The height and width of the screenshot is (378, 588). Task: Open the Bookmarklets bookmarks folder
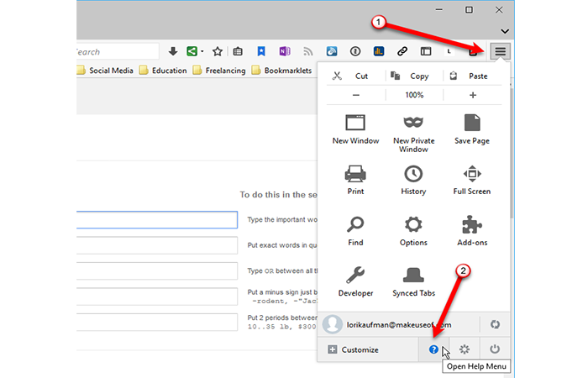(x=281, y=71)
